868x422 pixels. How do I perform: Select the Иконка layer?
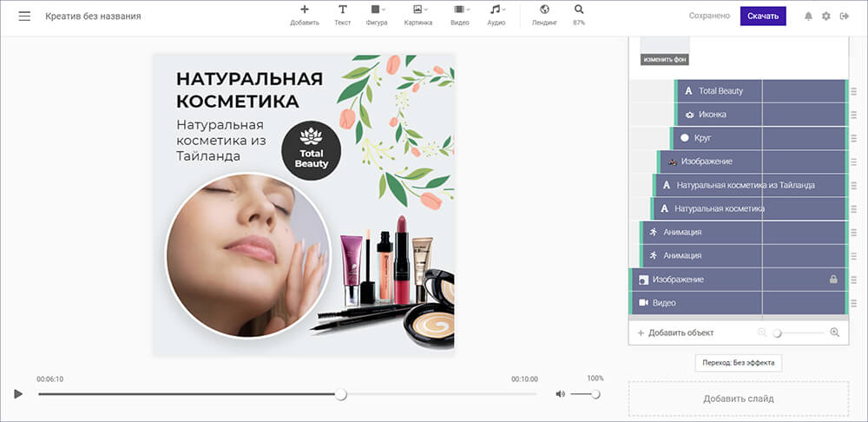point(760,115)
